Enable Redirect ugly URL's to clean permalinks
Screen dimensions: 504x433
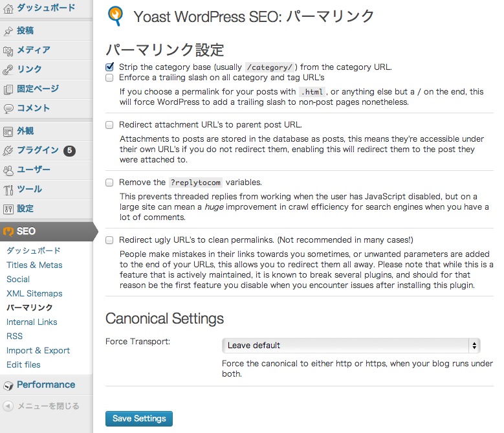(109, 240)
